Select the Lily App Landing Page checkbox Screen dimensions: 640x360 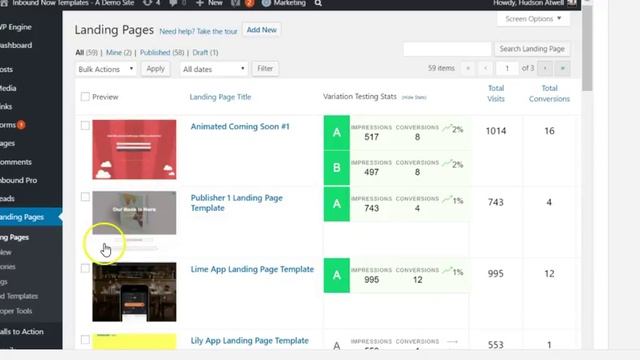click(85, 340)
